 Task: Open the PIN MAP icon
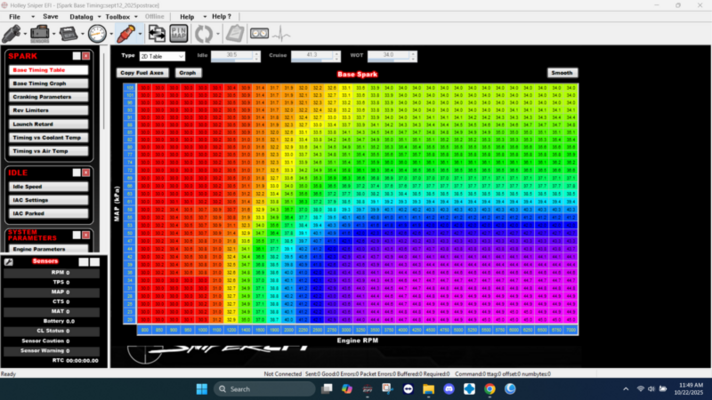tap(179, 34)
